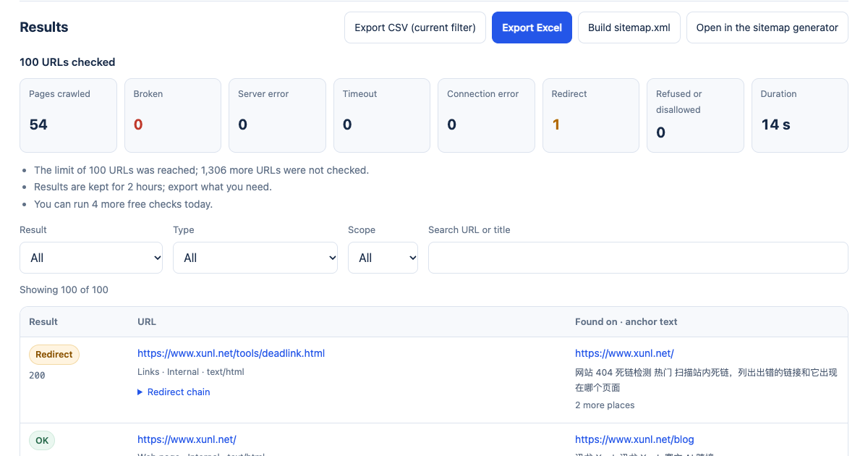The image size is (868, 456).
Task: Click the Results heading
Action: pyautogui.click(x=44, y=28)
